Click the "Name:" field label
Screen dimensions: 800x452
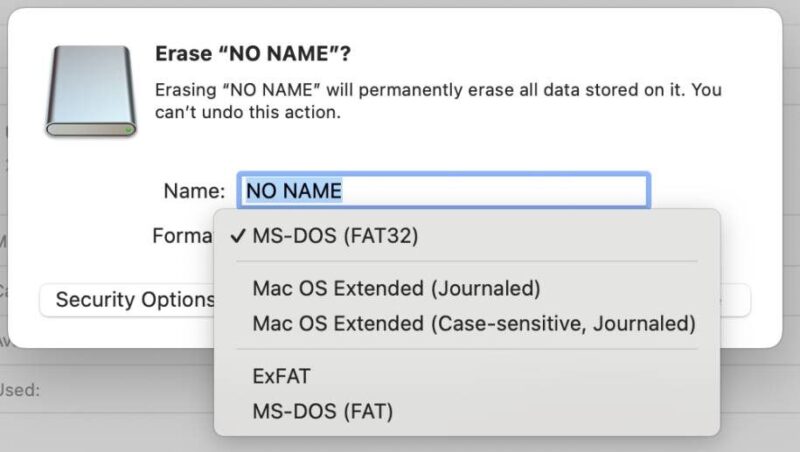click(193, 190)
